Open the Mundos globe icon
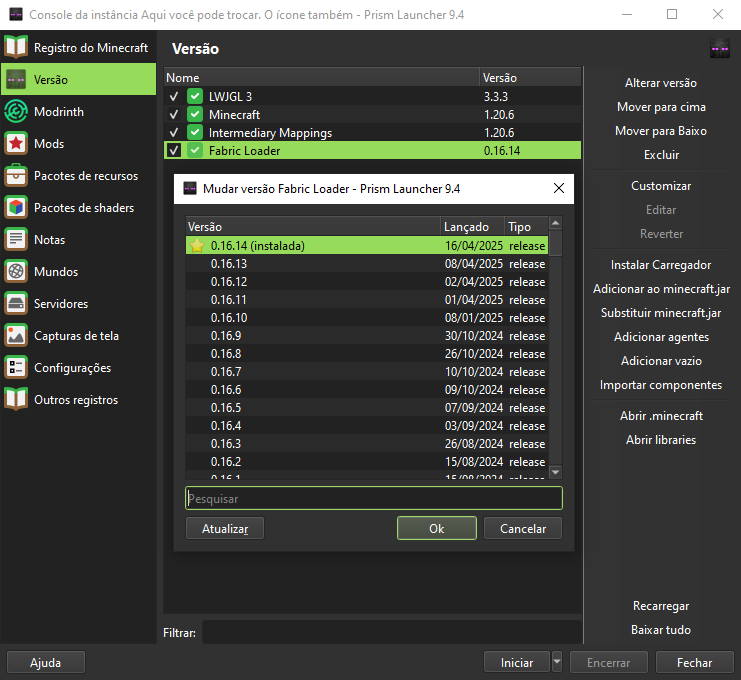Screen dimensions: 741x680 (x=16, y=271)
